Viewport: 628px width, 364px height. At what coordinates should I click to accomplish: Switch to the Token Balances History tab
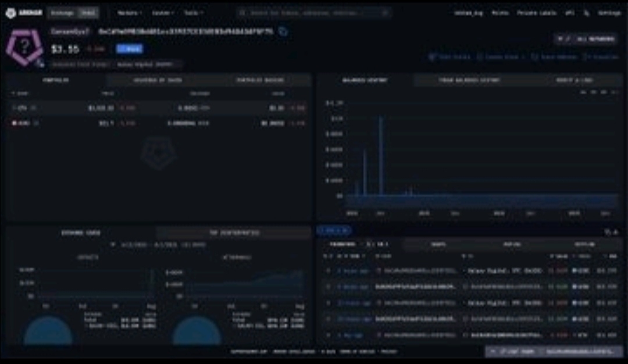click(x=469, y=80)
